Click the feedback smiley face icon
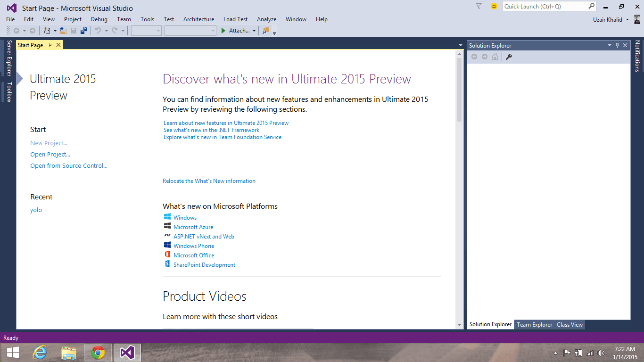The width and height of the screenshot is (644, 362). coord(494,6)
